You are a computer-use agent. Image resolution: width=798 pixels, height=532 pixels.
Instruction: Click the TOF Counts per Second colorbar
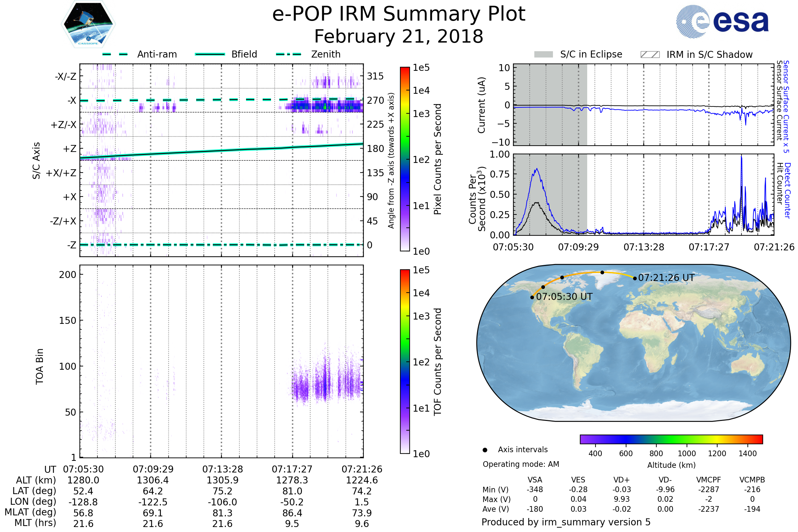405,361
